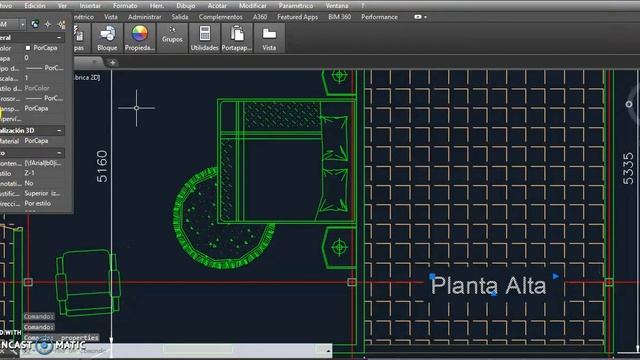Switch to the A360 ribbon tab

point(260,17)
